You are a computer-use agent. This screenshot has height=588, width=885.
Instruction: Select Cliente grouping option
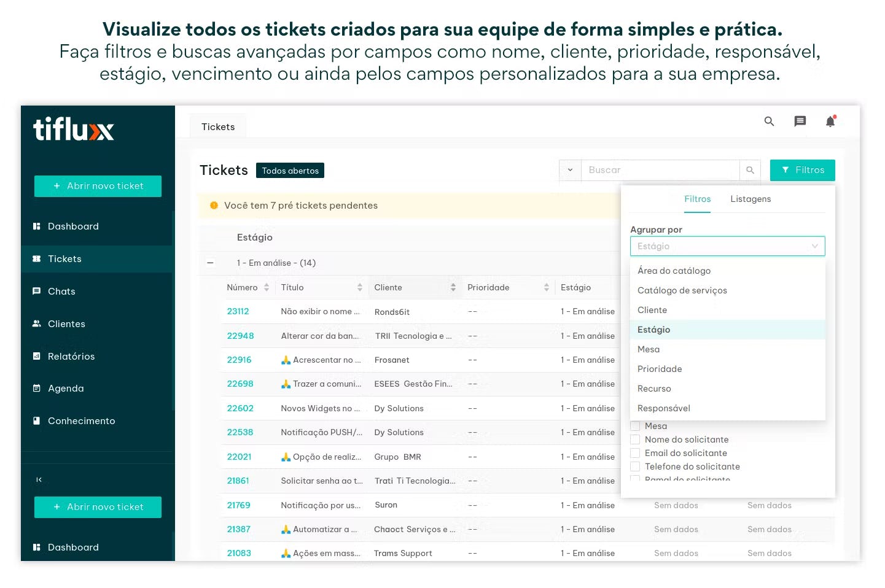point(728,310)
